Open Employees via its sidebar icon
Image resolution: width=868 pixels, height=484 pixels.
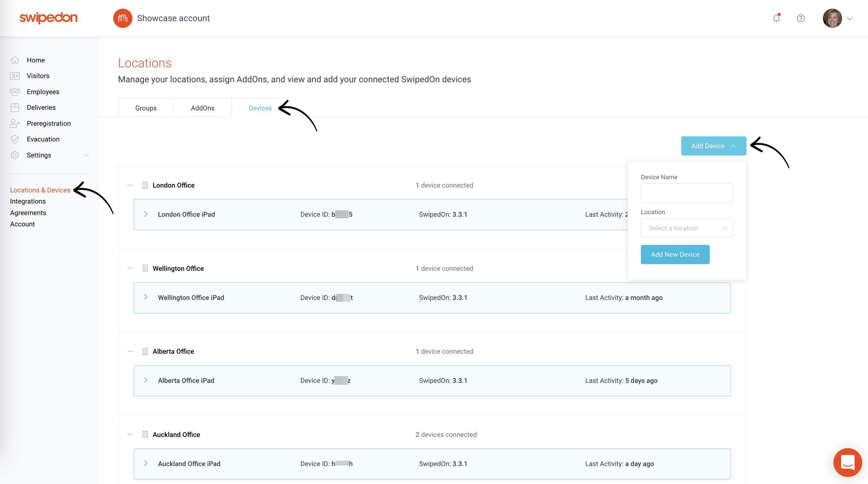point(15,92)
